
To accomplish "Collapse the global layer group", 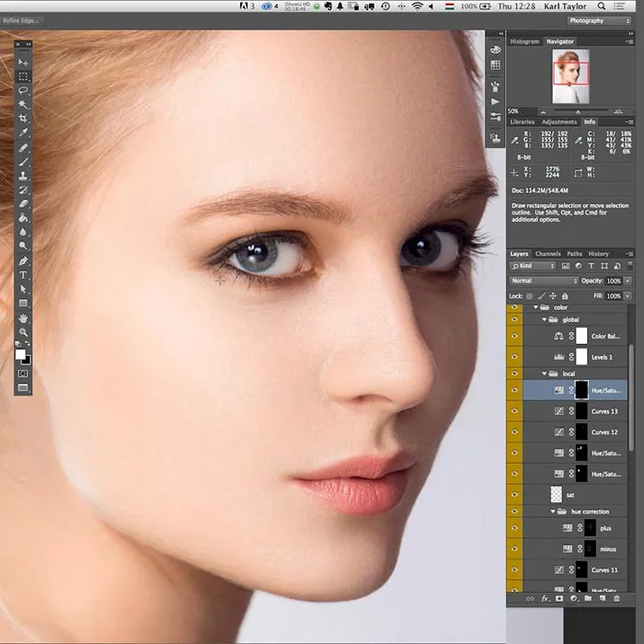I will click(546, 319).
